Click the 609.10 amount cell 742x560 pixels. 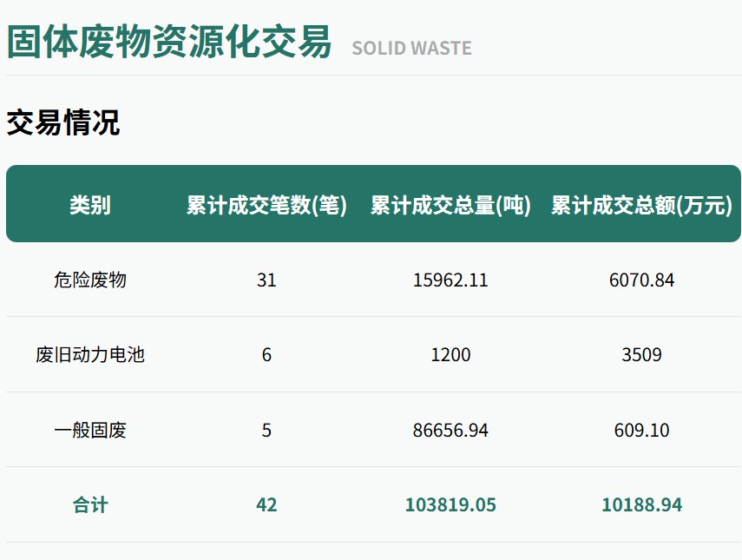click(641, 431)
